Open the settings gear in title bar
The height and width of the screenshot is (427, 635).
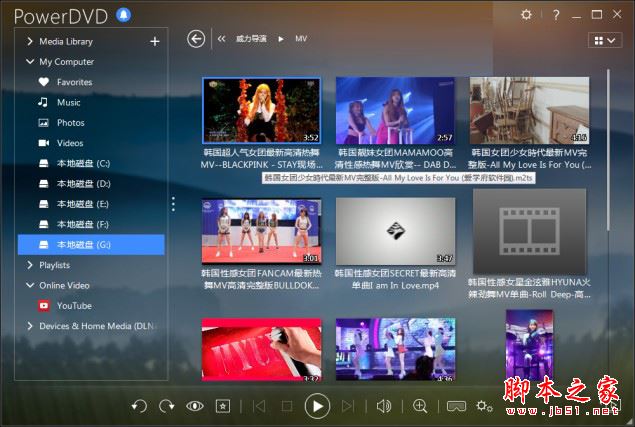click(x=526, y=15)
